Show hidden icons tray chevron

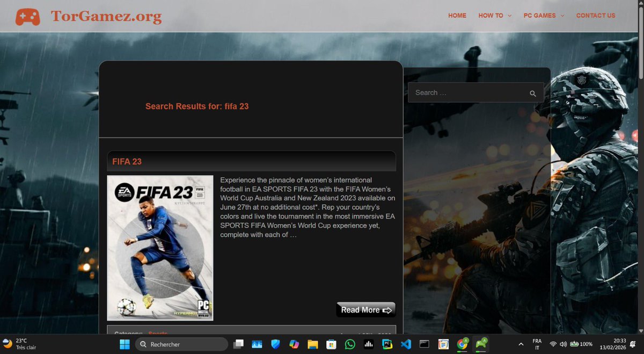[521, 344]
